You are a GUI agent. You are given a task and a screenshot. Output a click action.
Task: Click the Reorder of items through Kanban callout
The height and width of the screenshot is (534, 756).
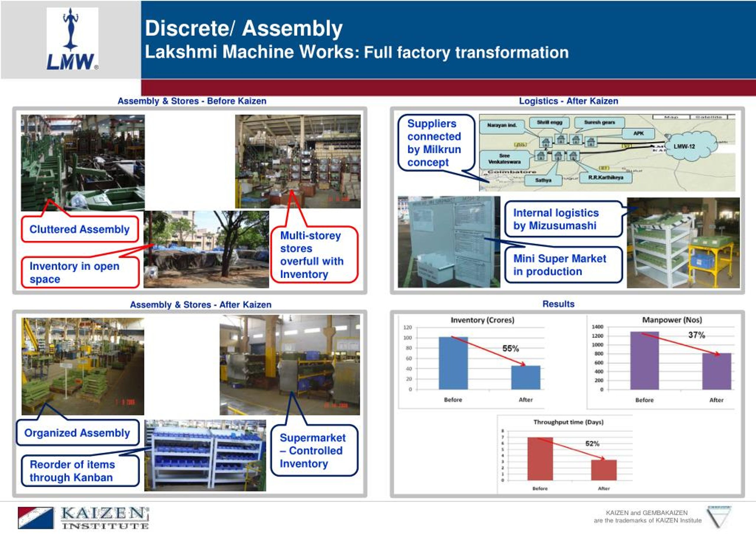coord(80,471)
